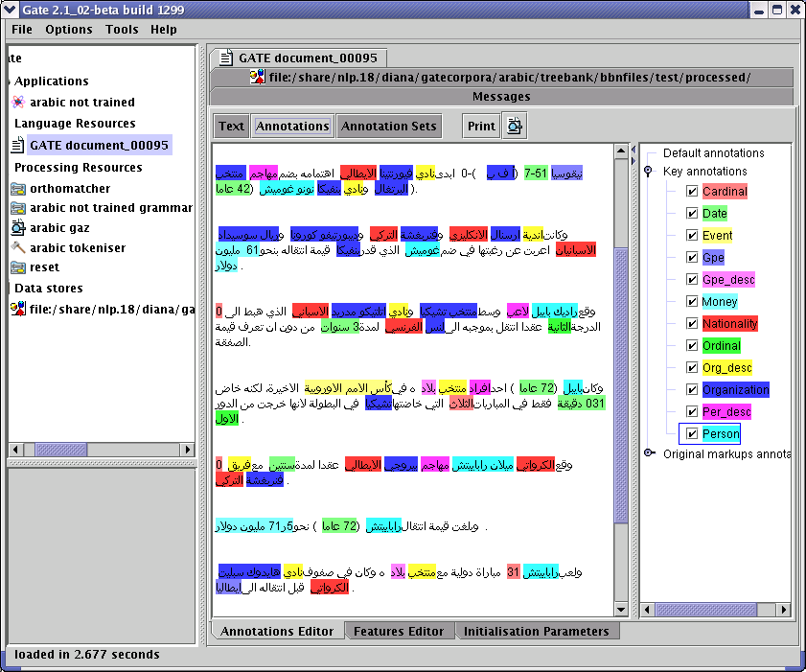Toggle the Per_desc annotation checkbox
The image size is (806, 672).
[692, 412]
